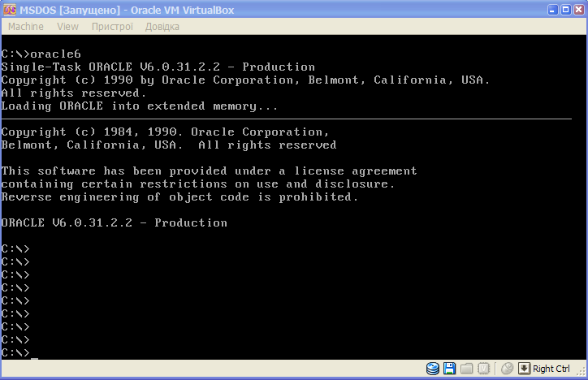588x380 pixels.
Task: Click the window title 'MSDOS [Запущено] - Oracle VM VirtualBox'
Action: 127,10
